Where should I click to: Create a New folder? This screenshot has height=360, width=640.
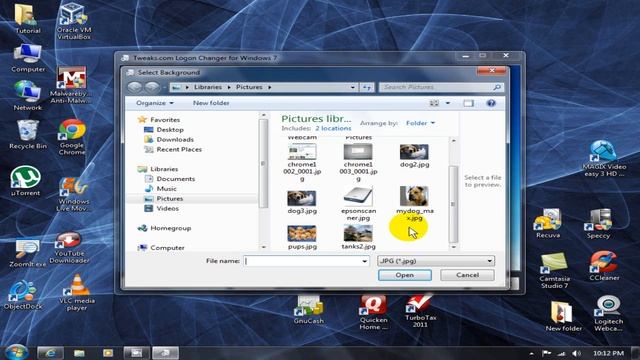(211, 103)
